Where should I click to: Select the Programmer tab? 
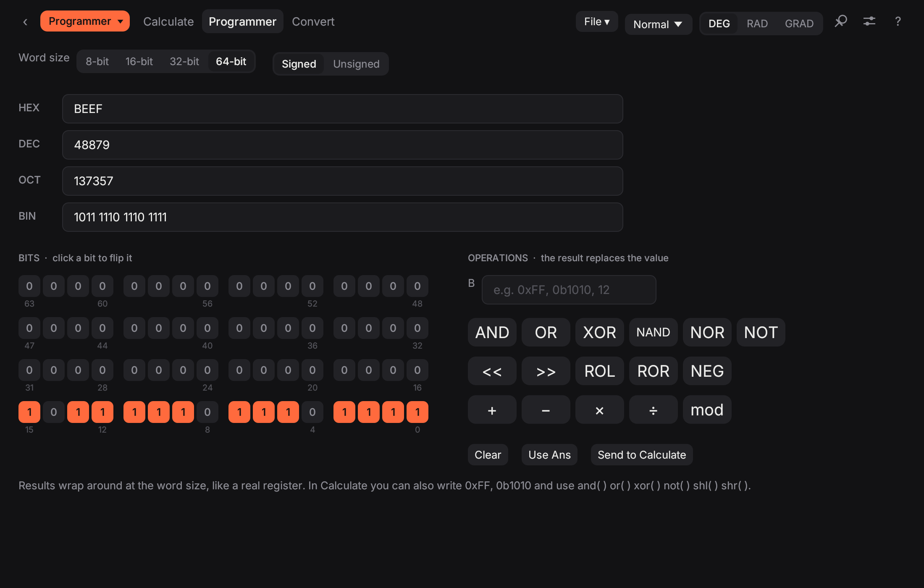pos(243,22)
